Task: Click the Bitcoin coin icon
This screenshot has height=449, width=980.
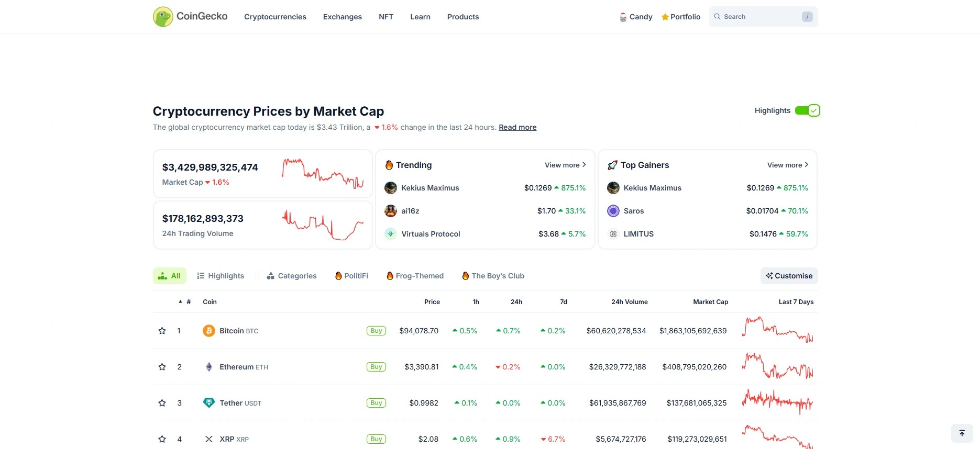Action: pos(209,331)
